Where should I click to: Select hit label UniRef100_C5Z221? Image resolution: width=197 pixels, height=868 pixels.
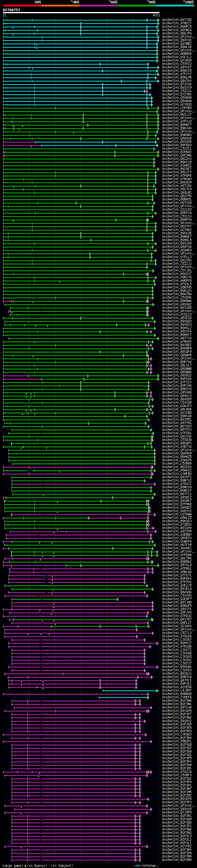[x=177, y=91]
